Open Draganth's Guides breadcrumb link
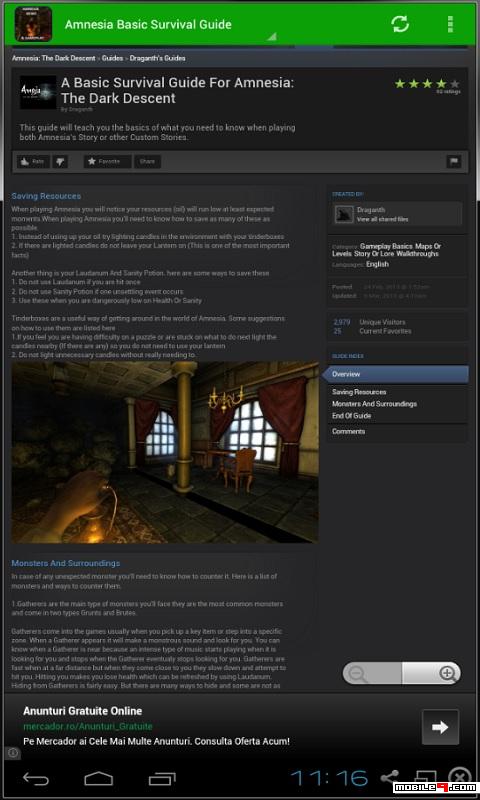The image size is (480, 800). point(158,58)
